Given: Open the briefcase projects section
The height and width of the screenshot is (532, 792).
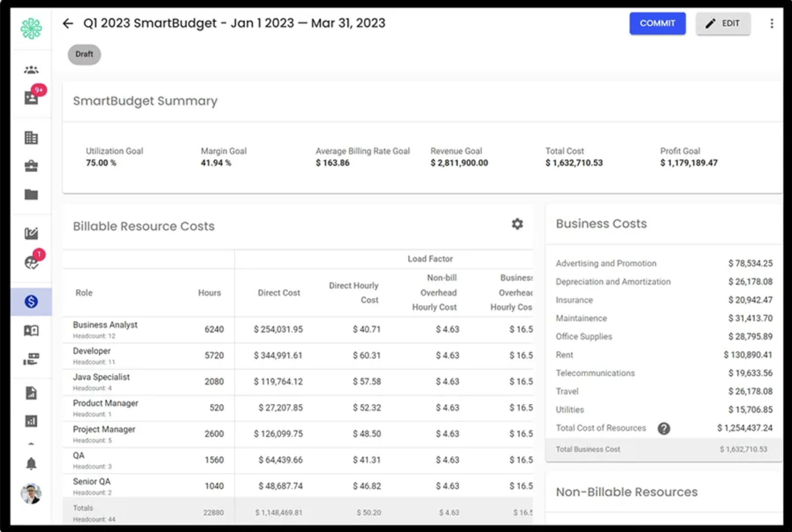Looking at the screenshot, I should tap(31, 166).
